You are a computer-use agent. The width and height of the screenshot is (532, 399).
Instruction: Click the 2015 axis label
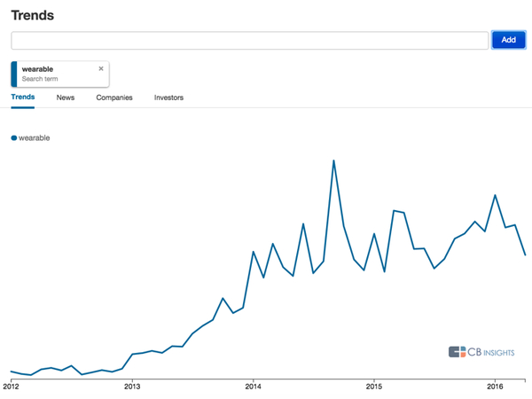coord(374,387)
